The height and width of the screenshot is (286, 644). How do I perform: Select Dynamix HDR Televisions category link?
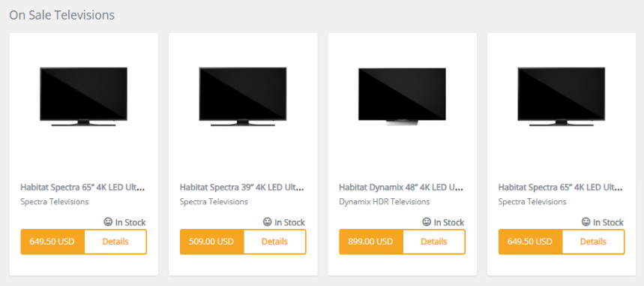[x=385, y=202]
